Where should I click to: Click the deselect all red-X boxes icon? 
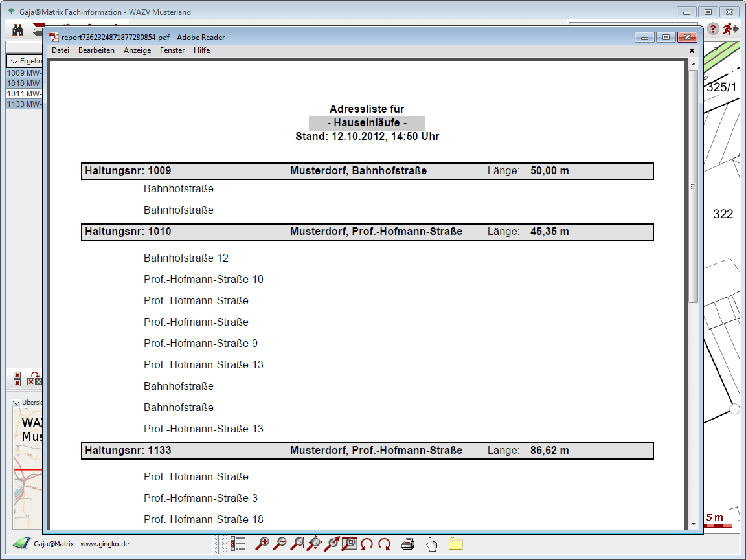tap(17, 379)
